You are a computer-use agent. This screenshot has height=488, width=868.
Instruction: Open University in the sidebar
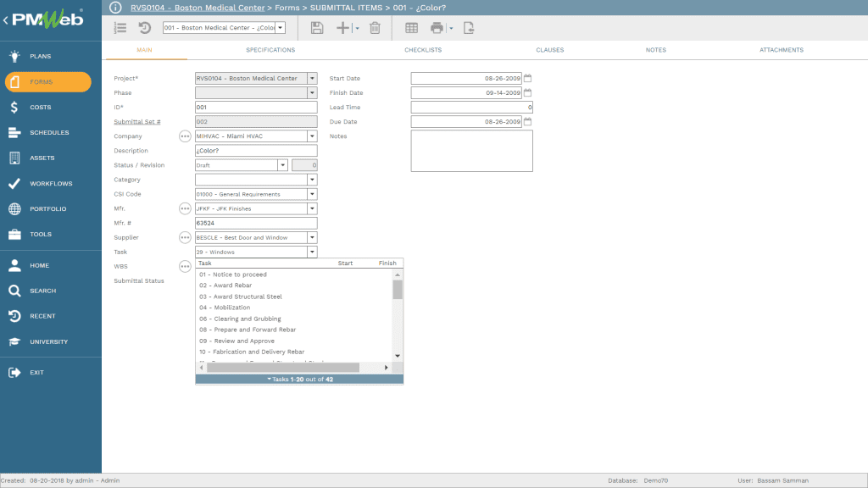(x=50, y=341)
